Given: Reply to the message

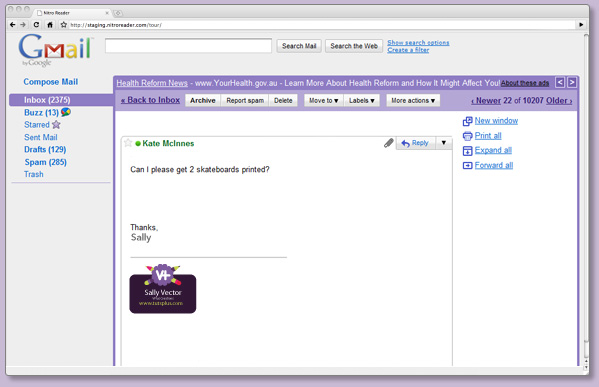Looking at the screenshot, I should 416,143.
